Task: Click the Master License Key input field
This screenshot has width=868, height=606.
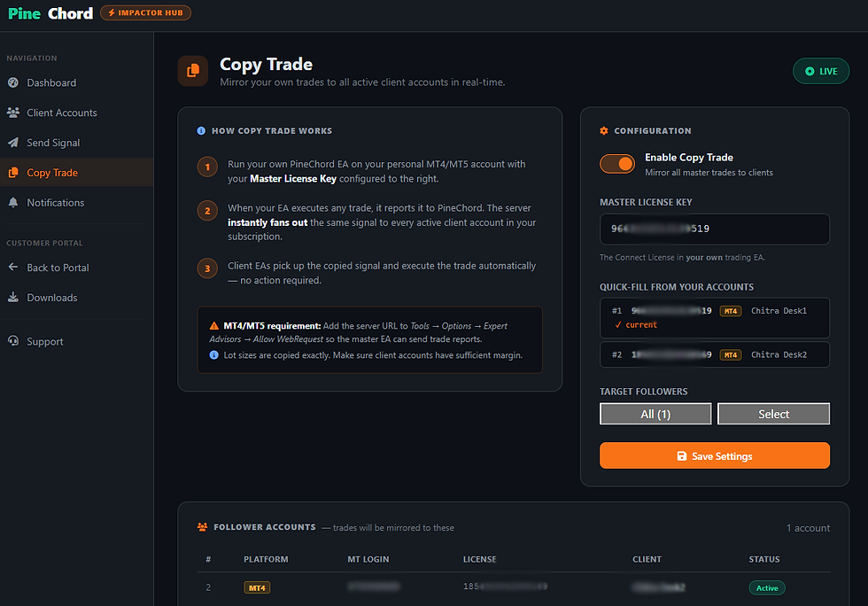Action: [x=715, y=229]
